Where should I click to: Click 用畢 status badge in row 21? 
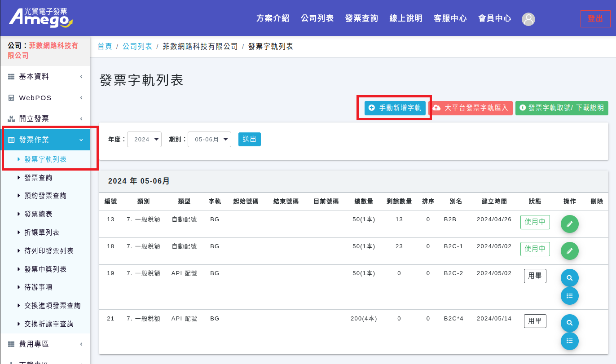tap(535, 321)
